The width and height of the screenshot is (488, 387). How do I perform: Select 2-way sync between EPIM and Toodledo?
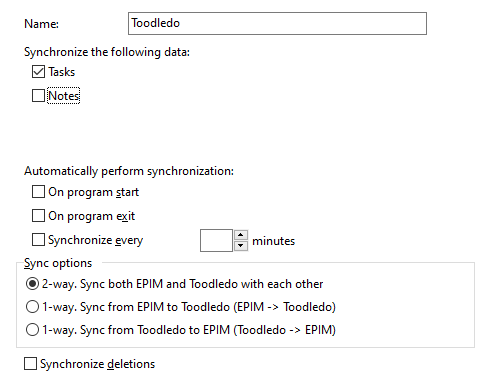[32, 284]
